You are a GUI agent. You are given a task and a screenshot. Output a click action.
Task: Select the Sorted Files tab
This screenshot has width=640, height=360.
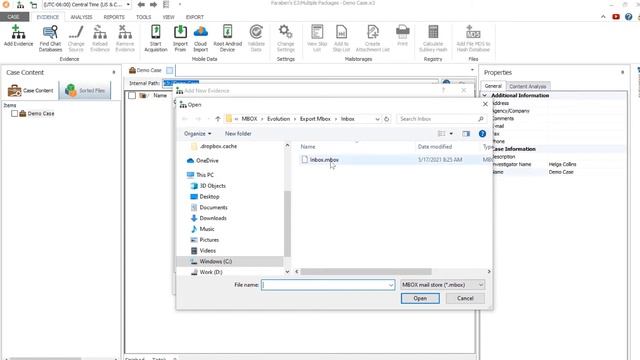tap(85, 90)
